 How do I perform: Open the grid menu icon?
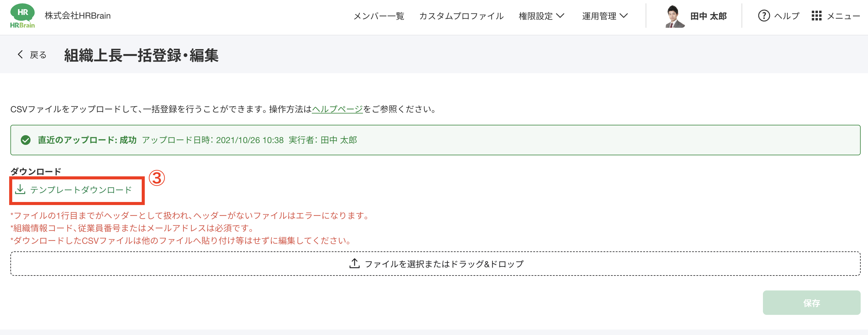coord(816,16)
